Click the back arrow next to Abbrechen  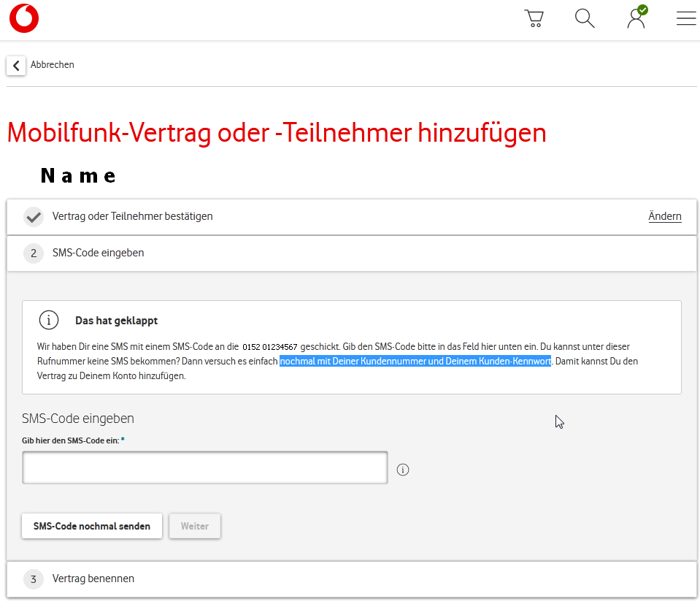pos(15,66)
